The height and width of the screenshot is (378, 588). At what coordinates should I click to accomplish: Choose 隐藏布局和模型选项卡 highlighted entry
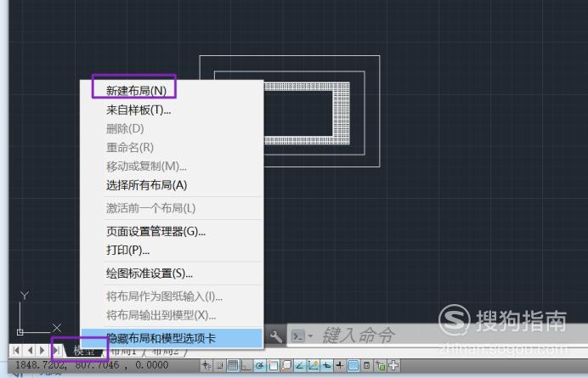(172, 338)
